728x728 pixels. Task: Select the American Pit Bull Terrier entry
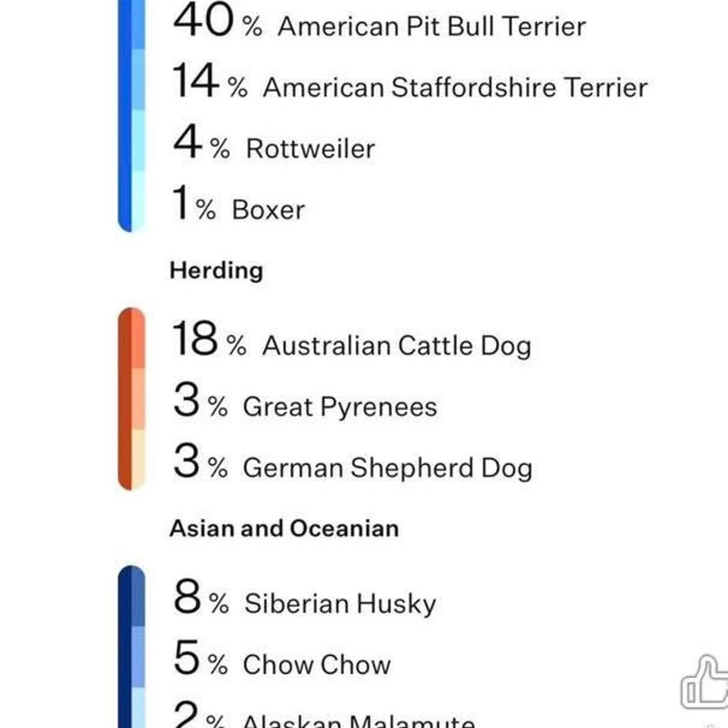[431, 27]
